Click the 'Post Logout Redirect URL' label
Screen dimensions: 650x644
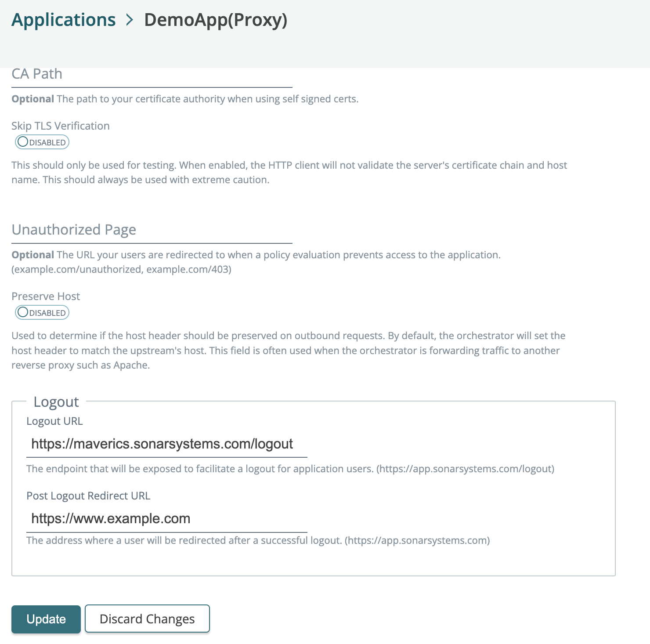click(88, 496)
